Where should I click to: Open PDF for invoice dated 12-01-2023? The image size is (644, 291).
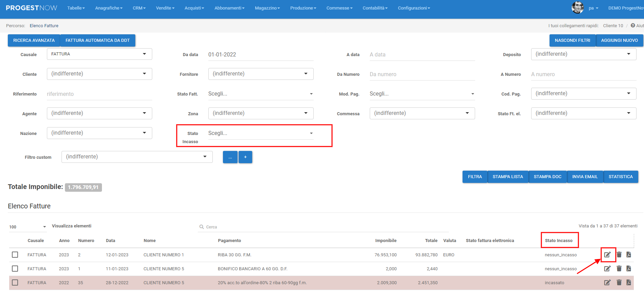629,255
